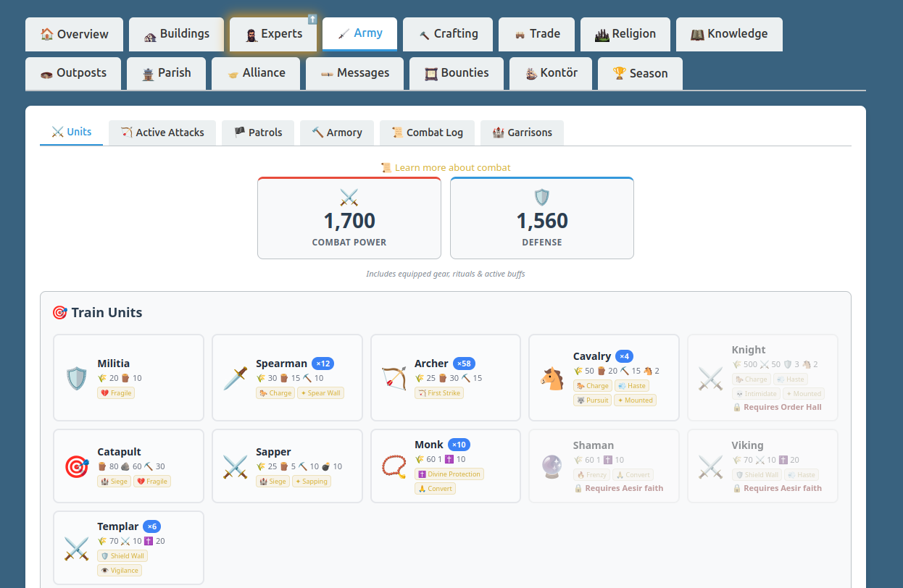This screenshot has width=903, height=588.
Task: Click the Combat Power swords icon
Action: 349,197
